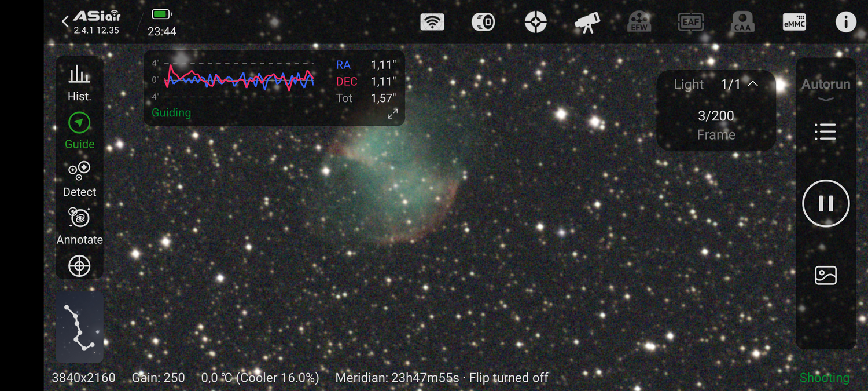Click the 2.4.1 12.35 version text

[96, 31]
